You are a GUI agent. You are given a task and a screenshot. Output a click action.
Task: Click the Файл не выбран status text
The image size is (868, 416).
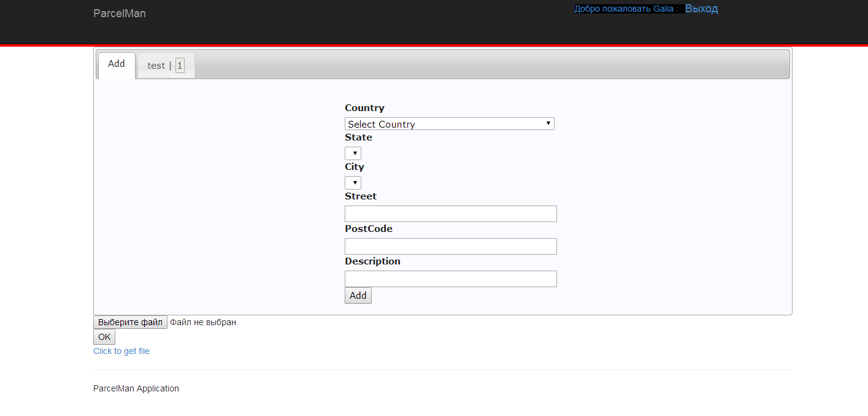[203, 322]
